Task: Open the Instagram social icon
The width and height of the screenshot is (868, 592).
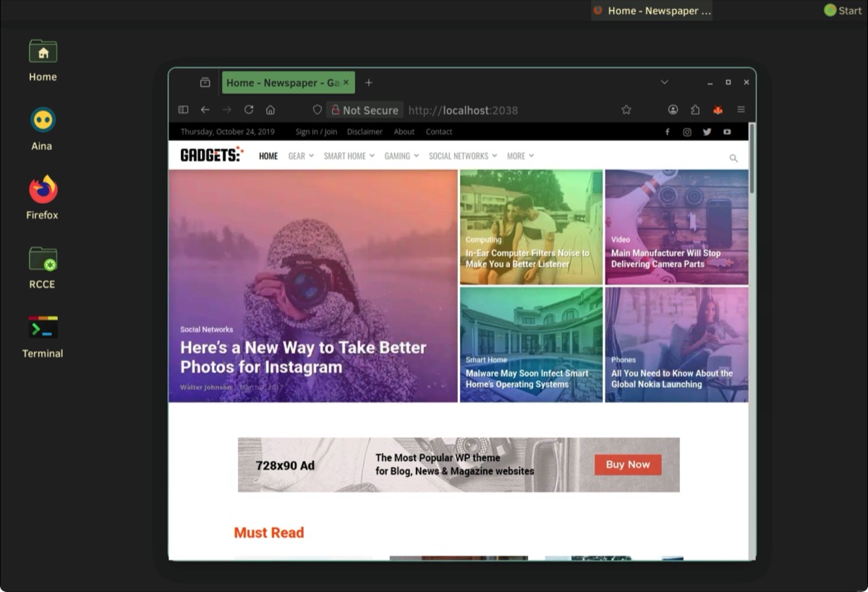Action: click(687, 132)
